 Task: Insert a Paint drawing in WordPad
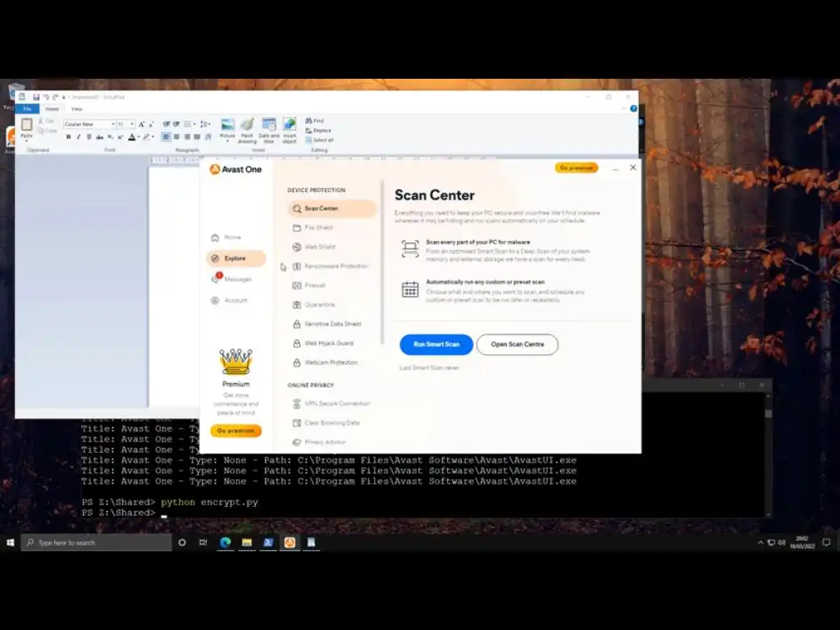[247, 129]
